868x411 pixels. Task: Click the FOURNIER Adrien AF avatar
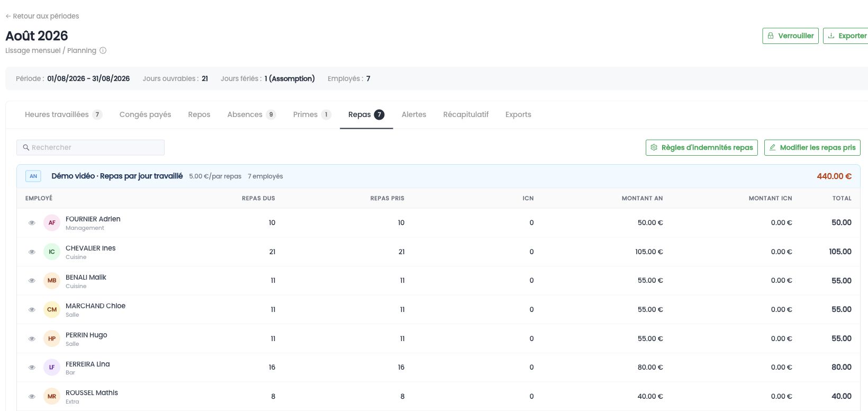pos(52,223)
